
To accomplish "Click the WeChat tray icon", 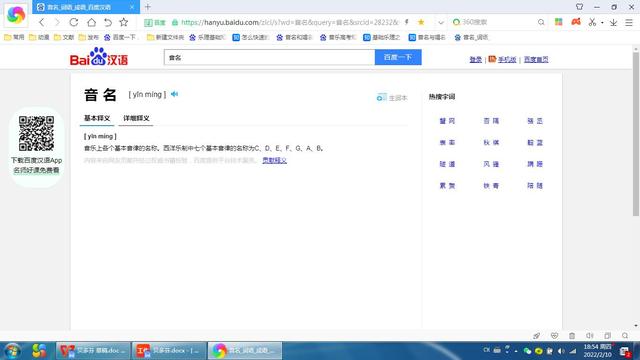I will pos(527,351).
